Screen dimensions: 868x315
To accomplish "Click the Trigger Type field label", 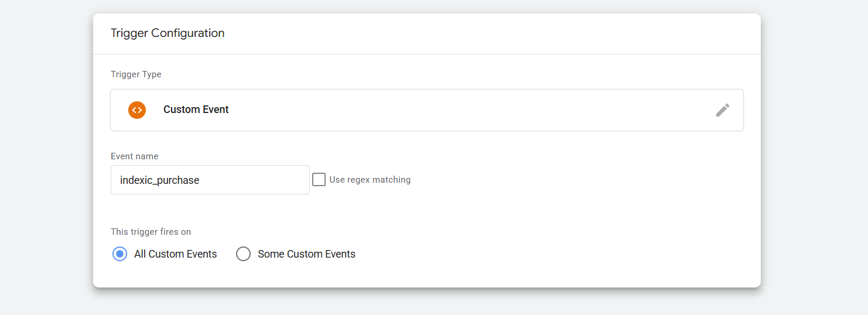I will [x=136, y=74].
